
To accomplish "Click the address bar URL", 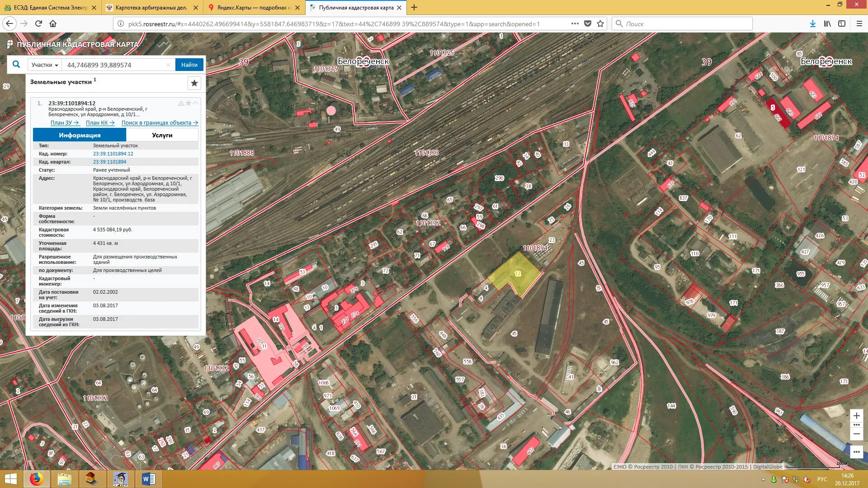I will tap(334, 24).
